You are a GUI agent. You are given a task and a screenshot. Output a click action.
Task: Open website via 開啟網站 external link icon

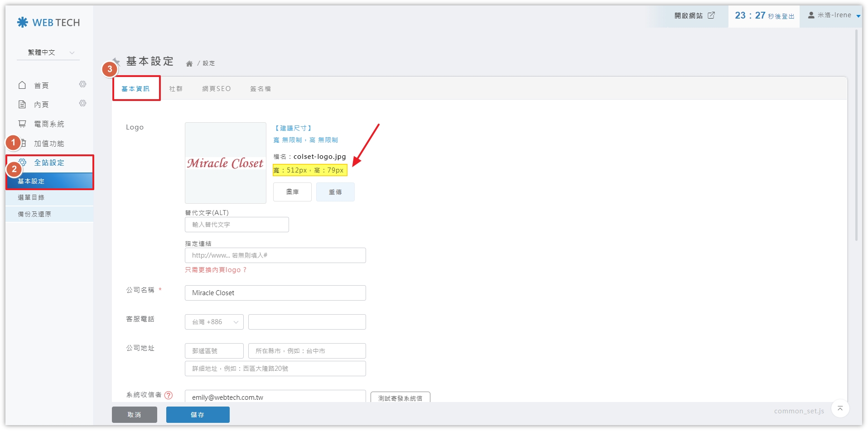coord(711,15)
